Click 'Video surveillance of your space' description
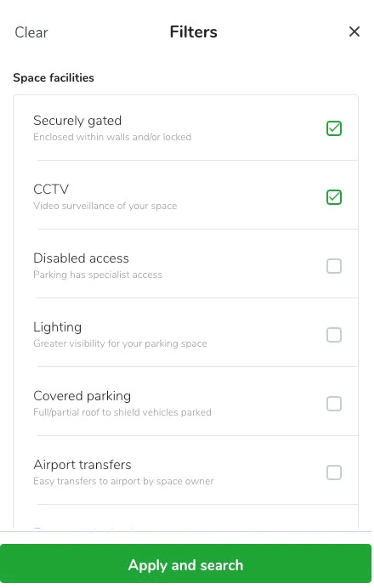Viewport: 374px width, 588px height. point(105,206)
